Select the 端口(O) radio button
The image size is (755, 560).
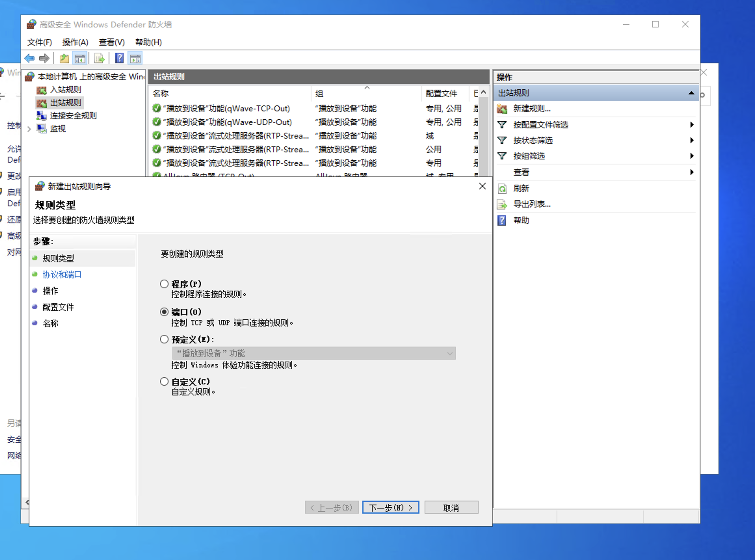click(164, 312)
